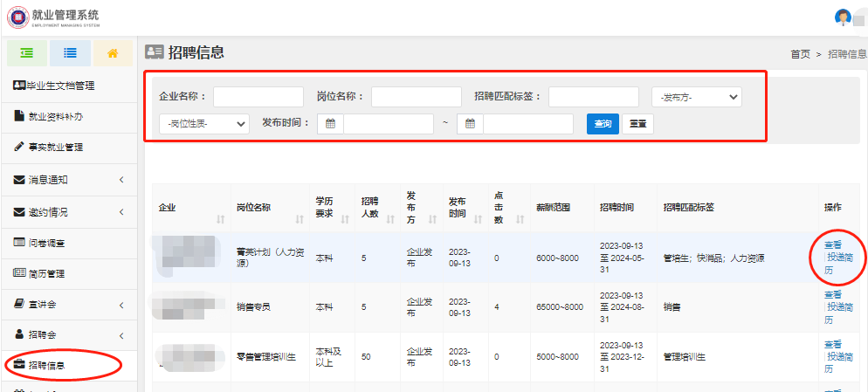Click the 重置 button
This screenshot has height=392, width=868.
[637, 124]
